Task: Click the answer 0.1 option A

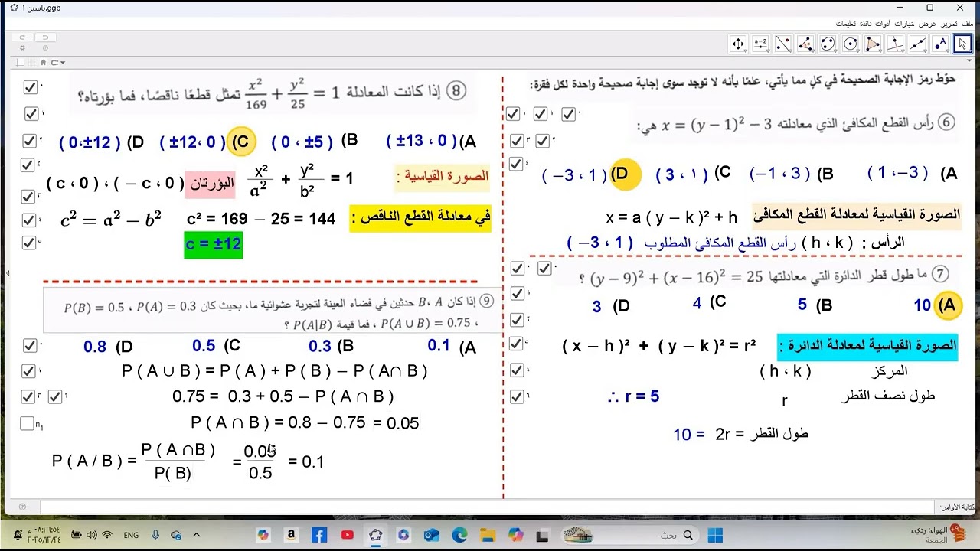Action: 452,347
